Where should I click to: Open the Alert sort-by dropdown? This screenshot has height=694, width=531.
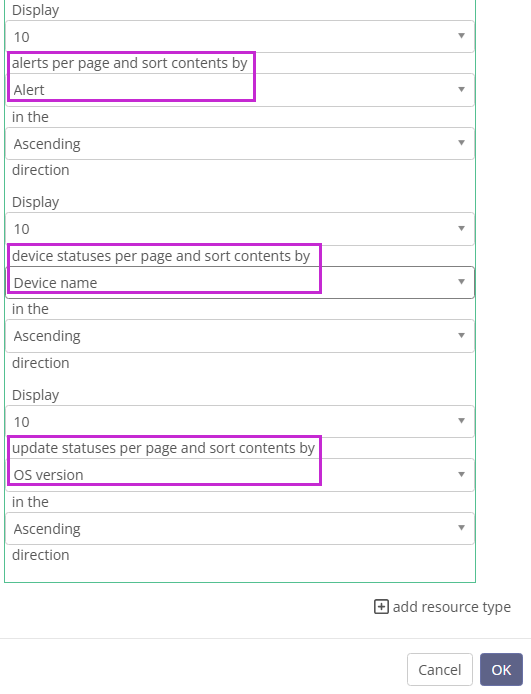click(x=240, y=90)
